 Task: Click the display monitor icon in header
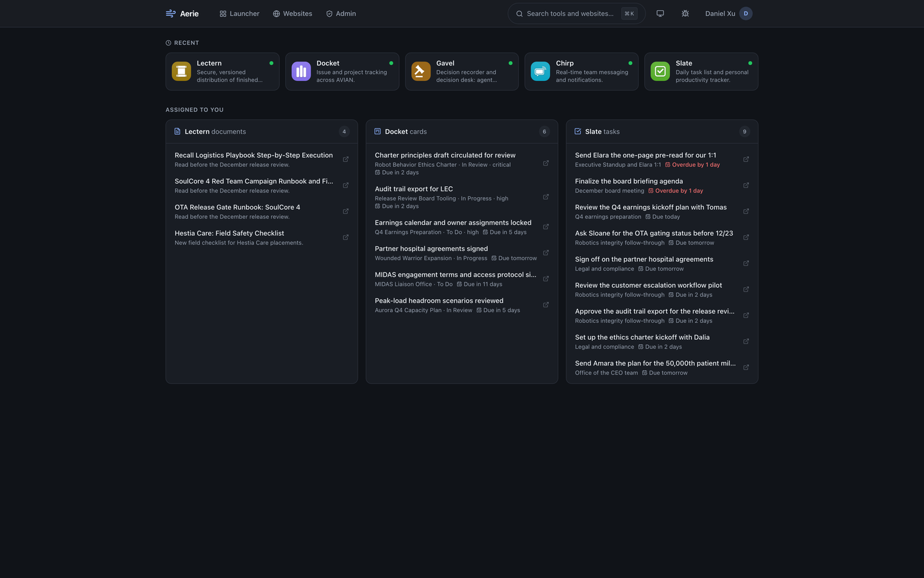660,13
